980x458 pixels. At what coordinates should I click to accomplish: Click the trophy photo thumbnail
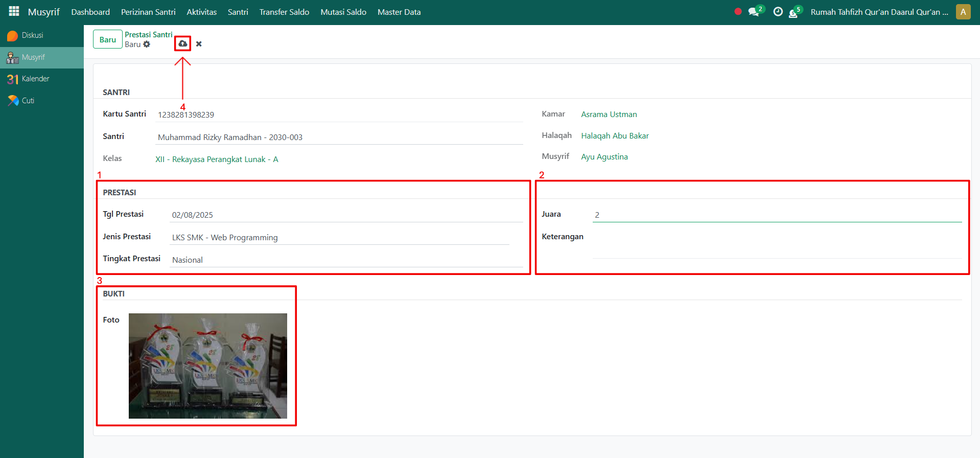pyautogui.click(x=207, y=366)
